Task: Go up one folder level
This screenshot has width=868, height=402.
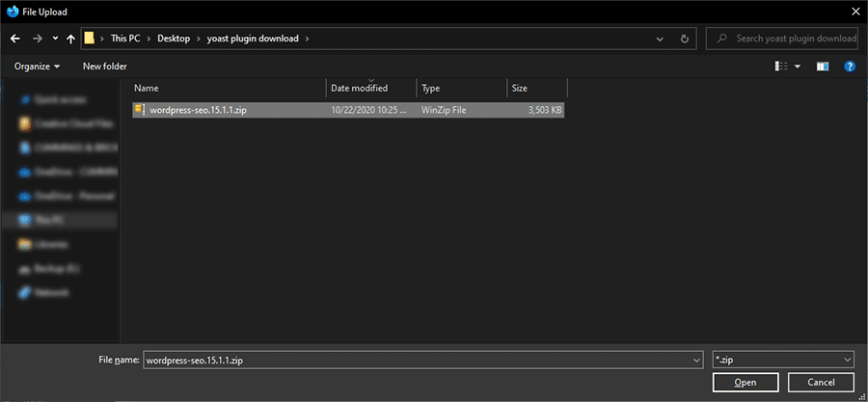Action: [70, 39]
